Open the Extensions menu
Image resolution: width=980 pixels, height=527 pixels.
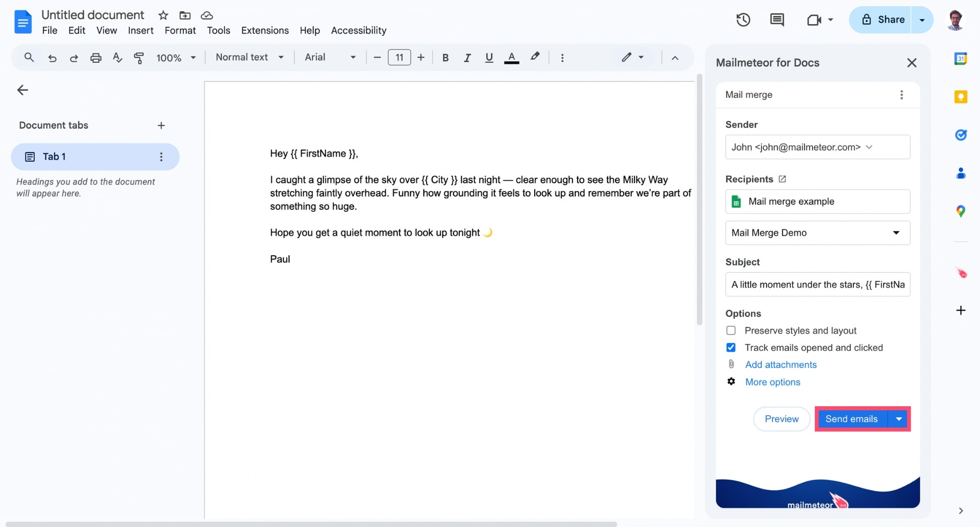[x=265, y=30]
